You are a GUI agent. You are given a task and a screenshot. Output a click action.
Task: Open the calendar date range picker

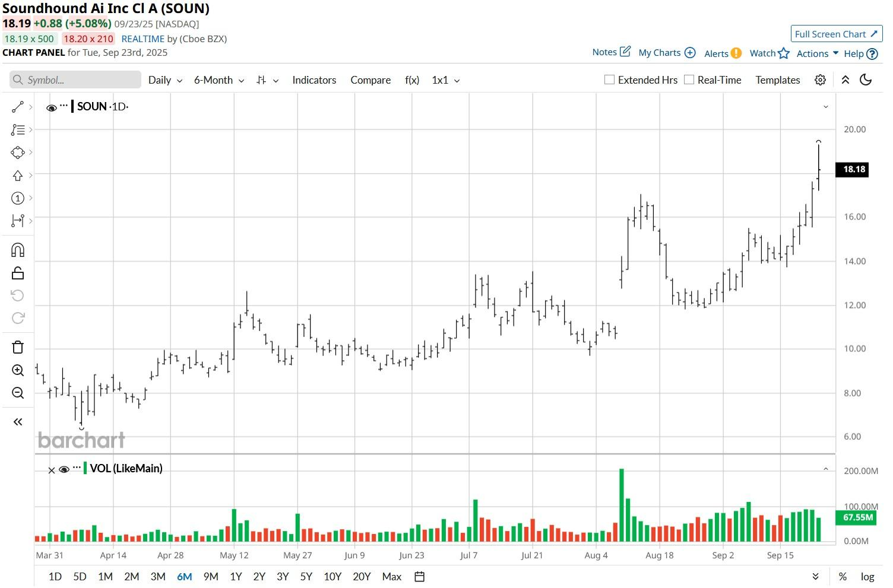(419, 577)
